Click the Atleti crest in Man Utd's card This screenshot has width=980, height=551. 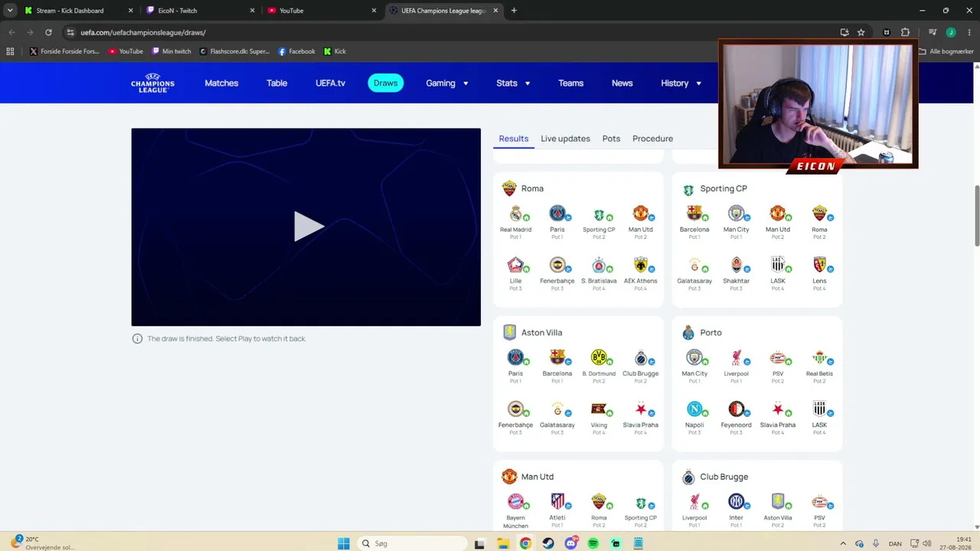pyautogui.click(x=557, y=501)
